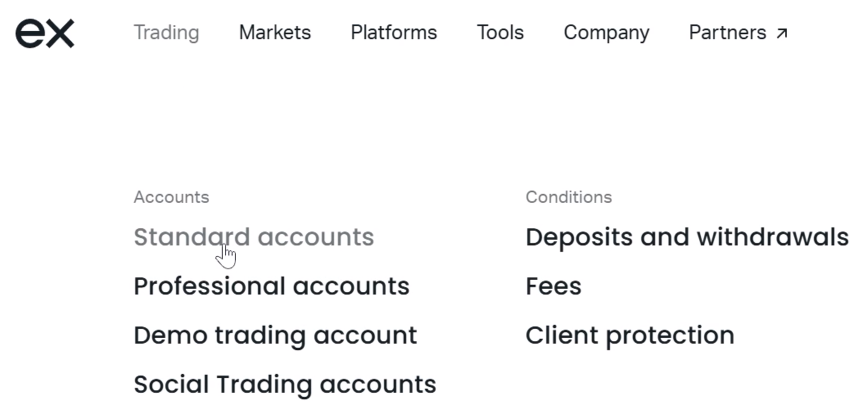Click the Conditions section heading
This screenshot has width=850, height=404.
click(569, 197)
